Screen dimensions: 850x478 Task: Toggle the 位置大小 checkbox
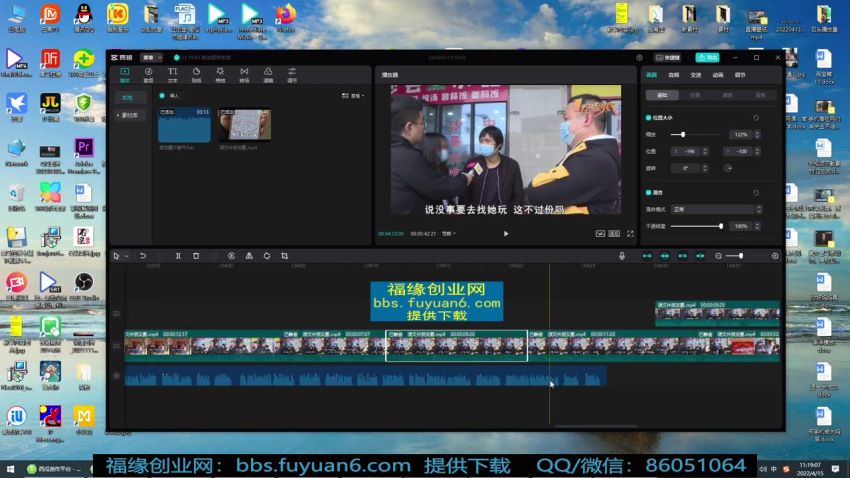coord(648,118)
